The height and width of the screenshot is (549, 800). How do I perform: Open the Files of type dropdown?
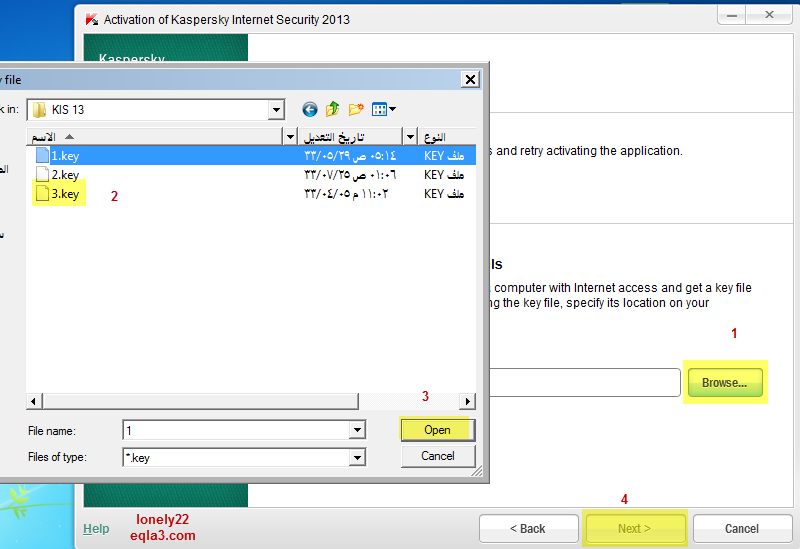(357, 458)
